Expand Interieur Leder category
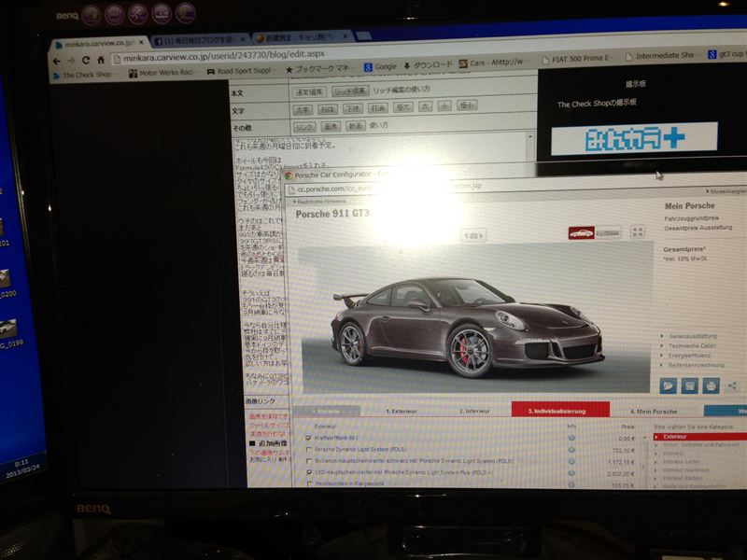This screenshot has width=747, height=560. [682, 462]
